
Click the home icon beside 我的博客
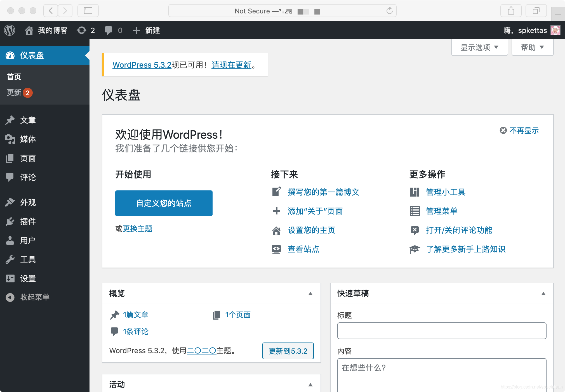tap(29, 30)
